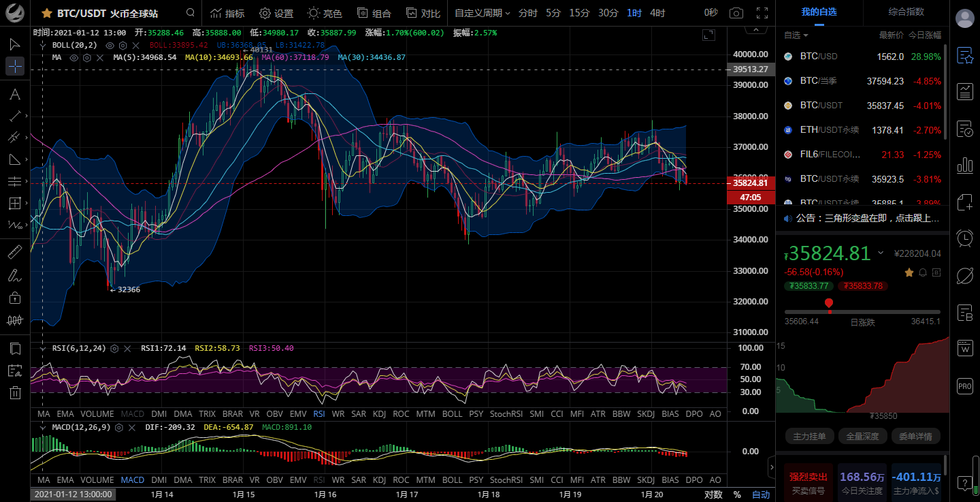
Task: Open BOLL indicator settings hexagon
Action: [x=122, y=45]
